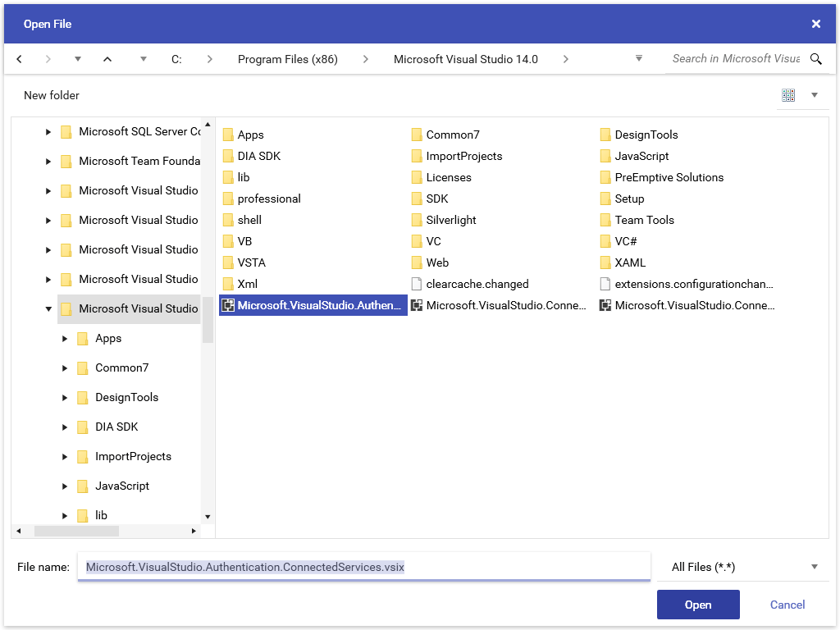Viewport: 840px width, 630px height.
Task: Open the address bar history dropdown
Action: [x=638, y=58]
